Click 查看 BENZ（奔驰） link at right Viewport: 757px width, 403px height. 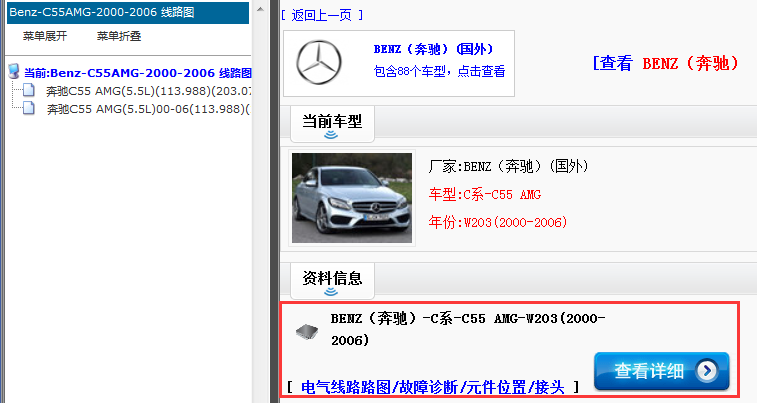[666, 63]
